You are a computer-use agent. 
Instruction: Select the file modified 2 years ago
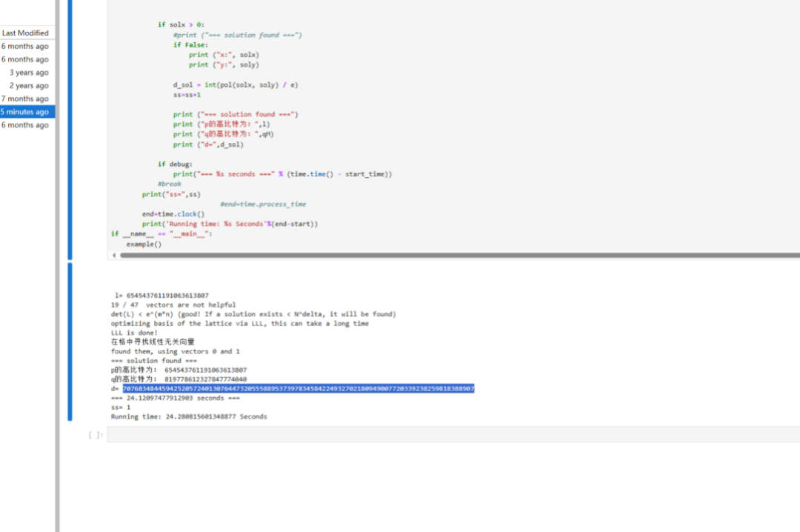[28, 86]
